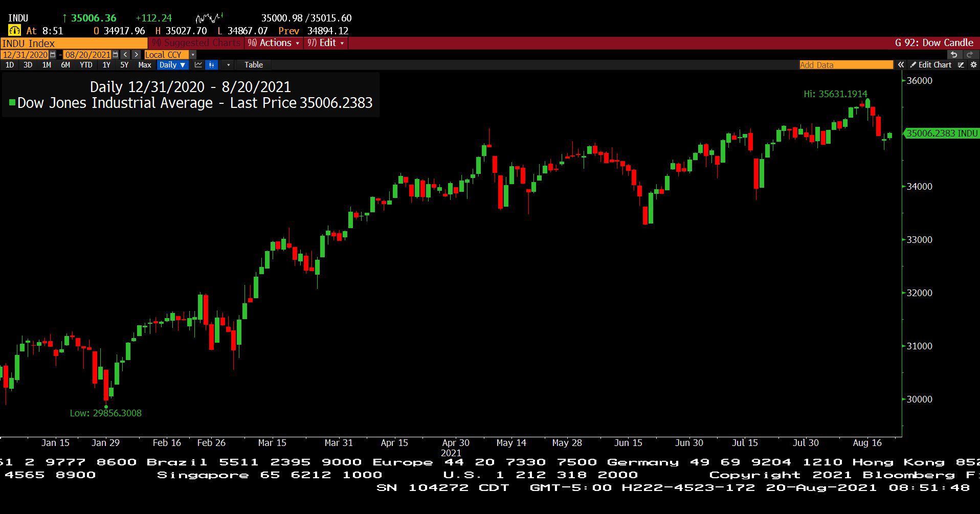
Task: Shift date range back with left arrow
Action: point(125,55)
